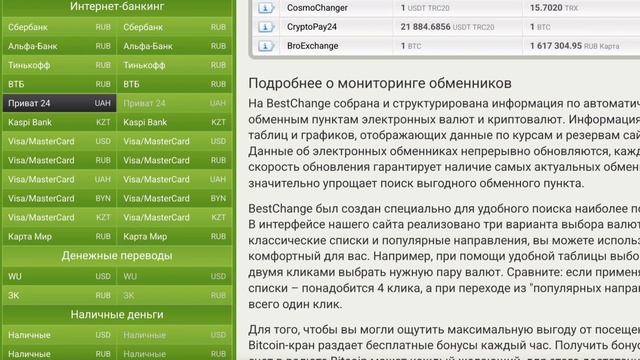Click the highlighted Приват 24 UAH cell
640x360 pixels.
pos(60,103)
